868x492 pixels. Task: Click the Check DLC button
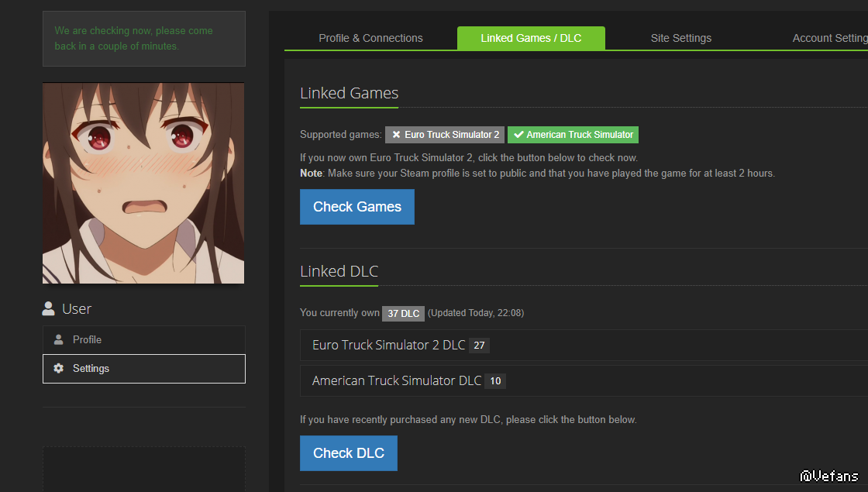(x=349, y=453)
